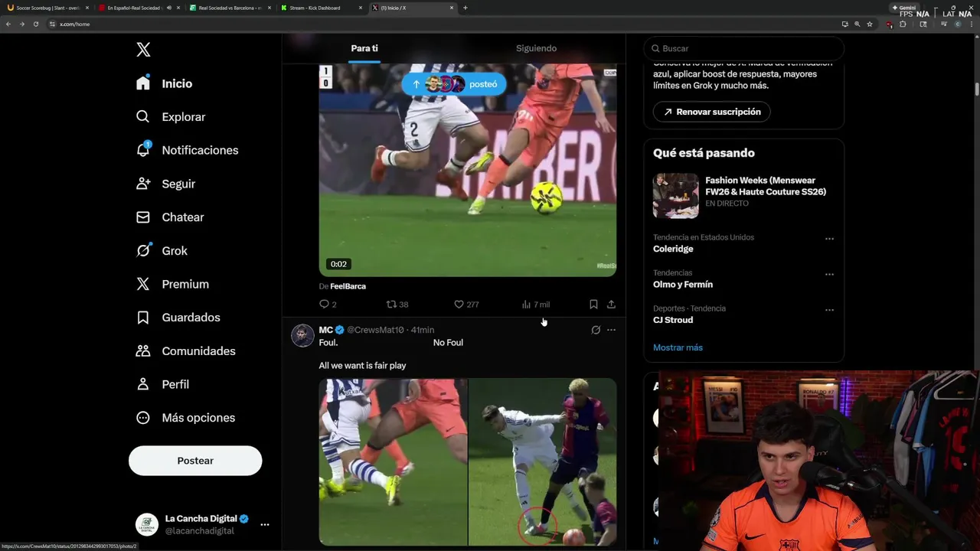Open MC's profile avatar
The width and height of the screenshot is (980, 551).
click(302, 335)
